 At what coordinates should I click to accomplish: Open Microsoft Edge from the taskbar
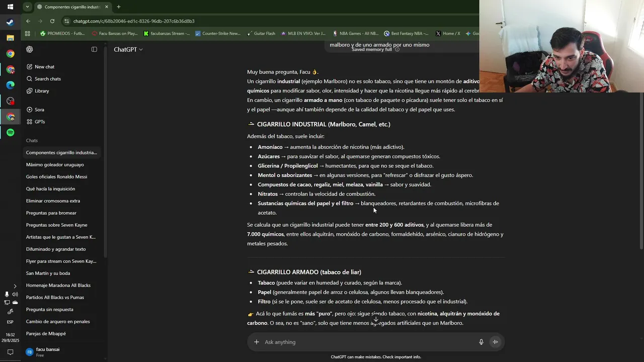[10, 85]
